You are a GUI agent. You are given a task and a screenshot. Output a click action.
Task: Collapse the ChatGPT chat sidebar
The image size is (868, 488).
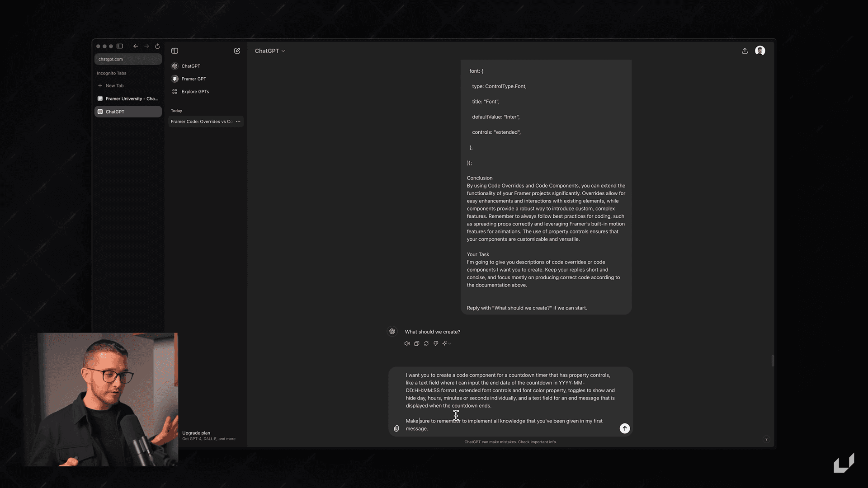(x=175, y=51)
